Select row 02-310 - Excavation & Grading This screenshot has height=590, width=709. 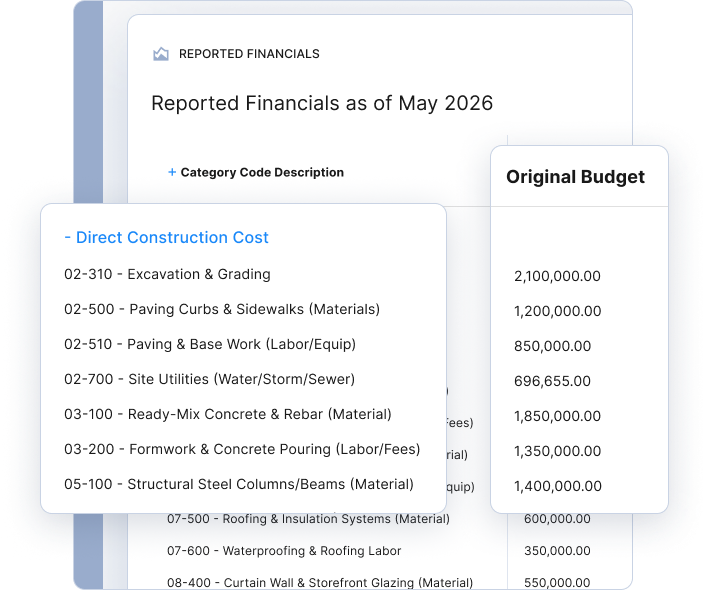point(167,274)
